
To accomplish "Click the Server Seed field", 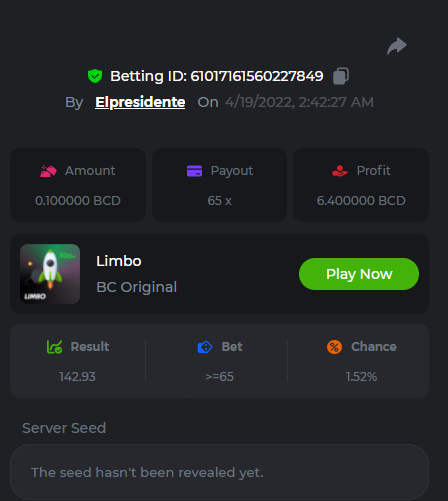I will click(x=219, y=472).
